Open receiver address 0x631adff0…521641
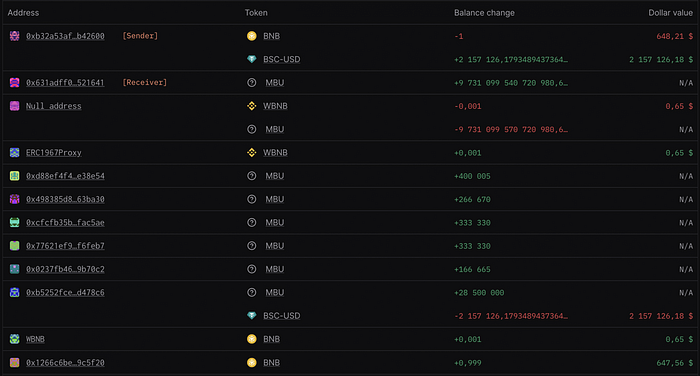This screenshot has height=376, width=700. (65, 83)
